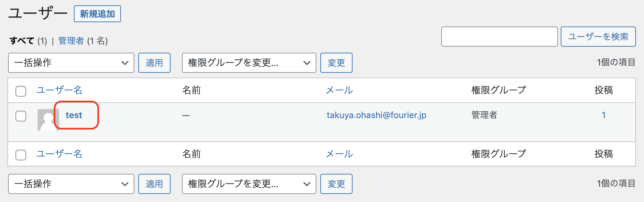Image resolution: width=644 pixels, height=202 pixels.
Task: Click the ユーザーを検索 button
Action: tap(598, 37)
